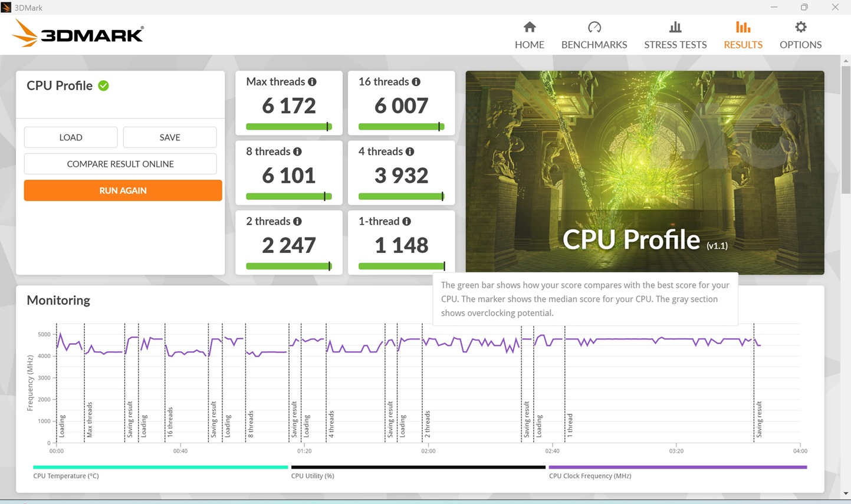Open Options with the gear icon
851x504 pixels.
coord(800,27)
